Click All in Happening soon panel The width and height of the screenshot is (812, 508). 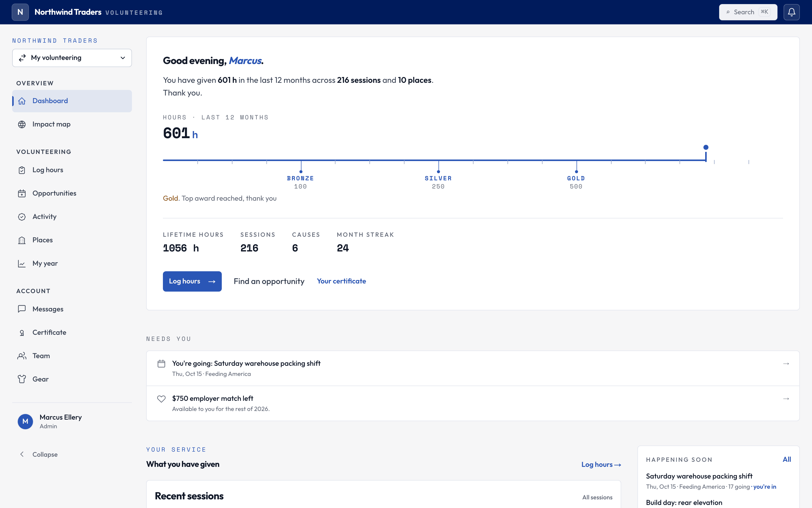point(787,459)
